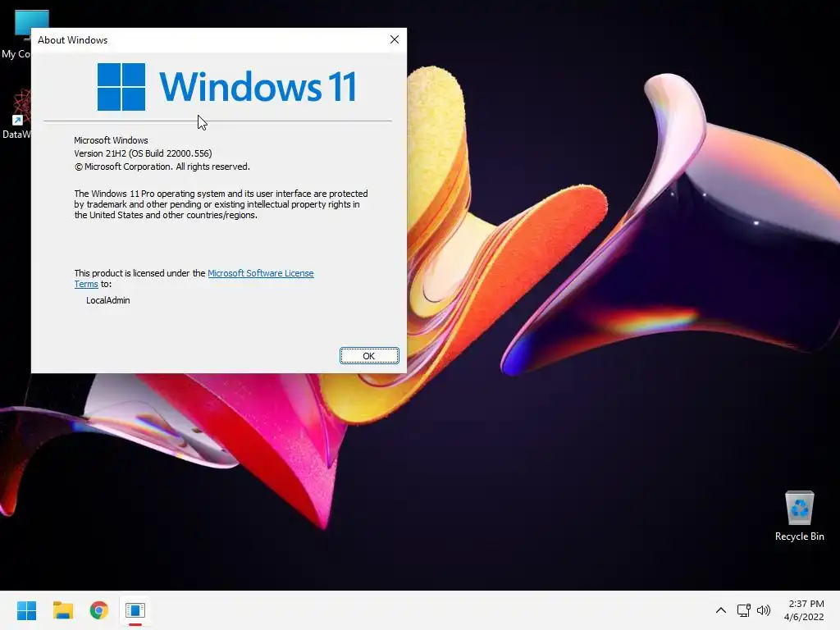Select the Recycle Bin desktop icon
Viewport: 840px width, 630px height.
(x=799, y=515)
